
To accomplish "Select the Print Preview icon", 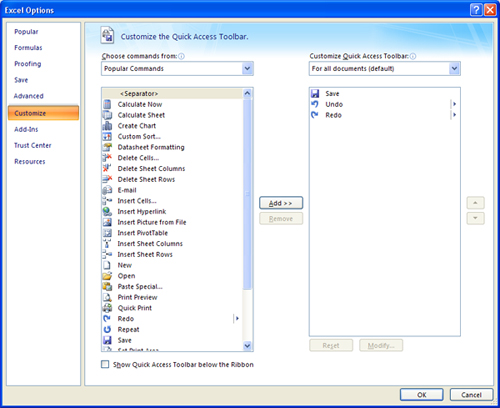I will click(107, 297).
